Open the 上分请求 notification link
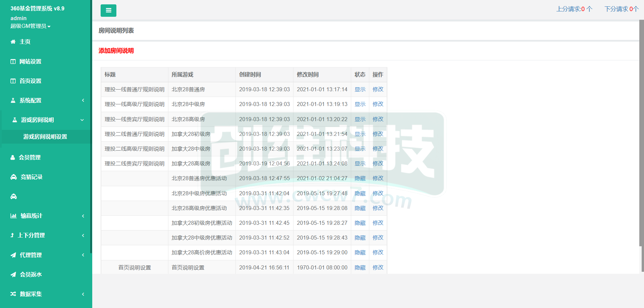Screen dimensions: 644x308 (574, 9)
